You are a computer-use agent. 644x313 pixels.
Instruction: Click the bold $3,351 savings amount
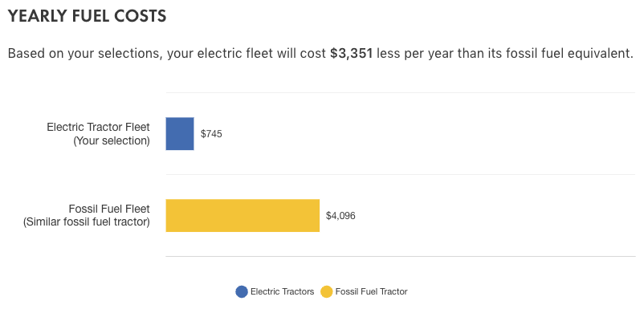351,54
